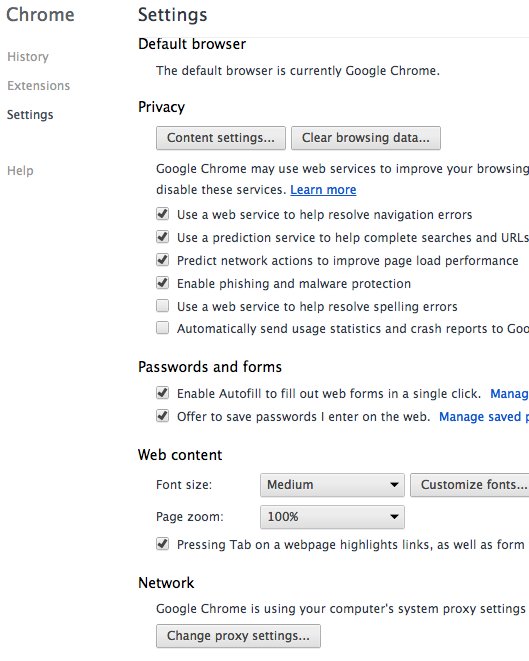Viewport: 529px width, 661px height.
Task: Toggle Offer to save passwords checkbox
Action: coord(162,416)
